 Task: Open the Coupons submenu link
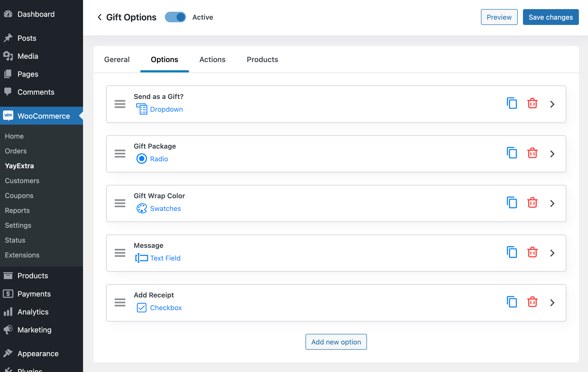(19, 196)
